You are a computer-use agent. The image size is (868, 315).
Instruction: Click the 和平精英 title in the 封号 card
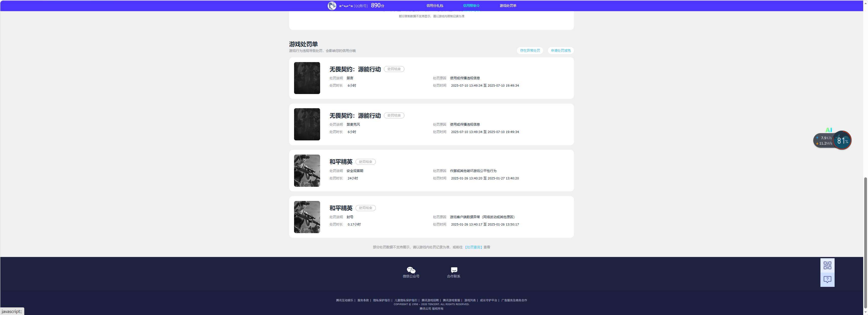coord(341,208)
